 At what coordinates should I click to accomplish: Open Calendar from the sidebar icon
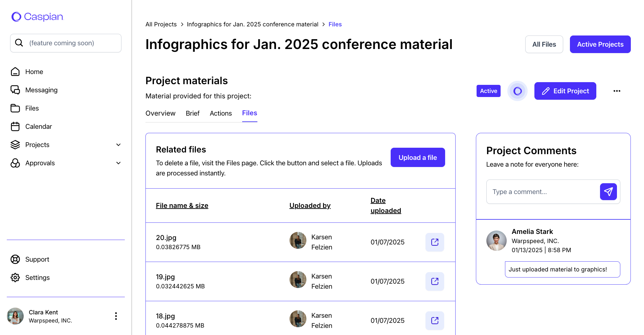tap(15, 126)
